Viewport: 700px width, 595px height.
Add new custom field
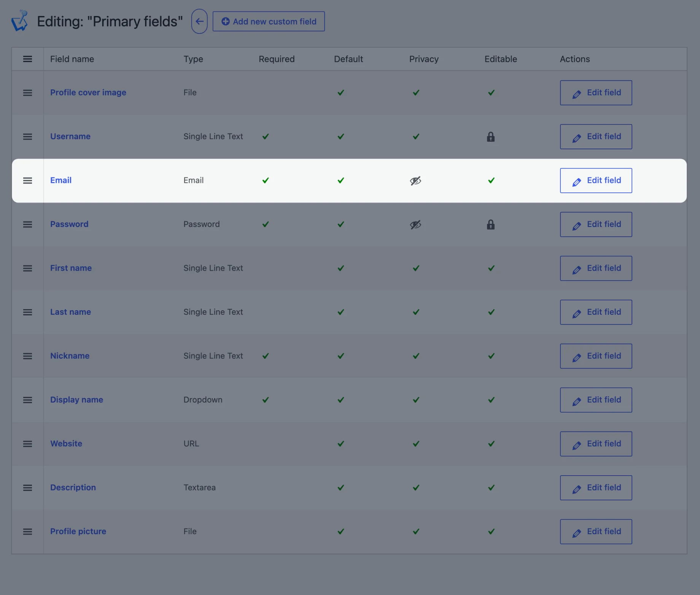click(x=269, y=21)
